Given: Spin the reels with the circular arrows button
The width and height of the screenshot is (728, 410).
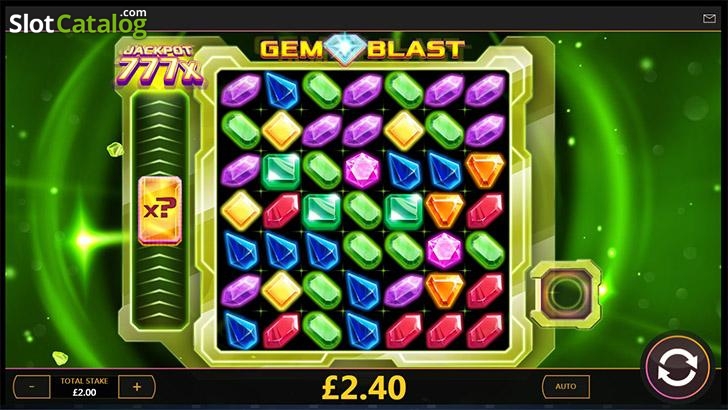Looking at the screenshot, I should click(677, 367).
